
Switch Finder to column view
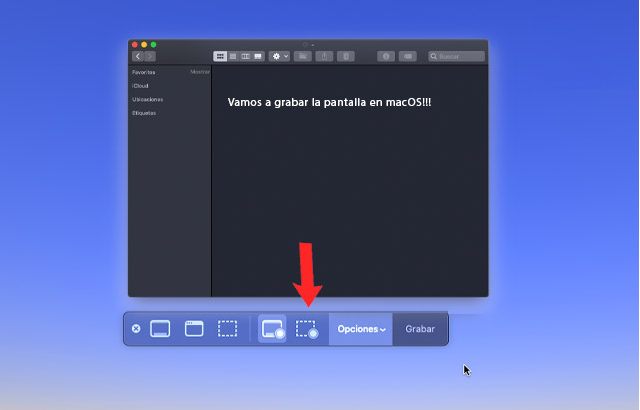[x=245, y=57]
